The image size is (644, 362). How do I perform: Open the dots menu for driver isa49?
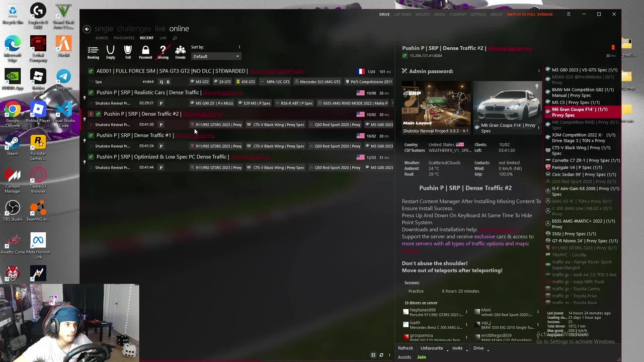[466, 325]
